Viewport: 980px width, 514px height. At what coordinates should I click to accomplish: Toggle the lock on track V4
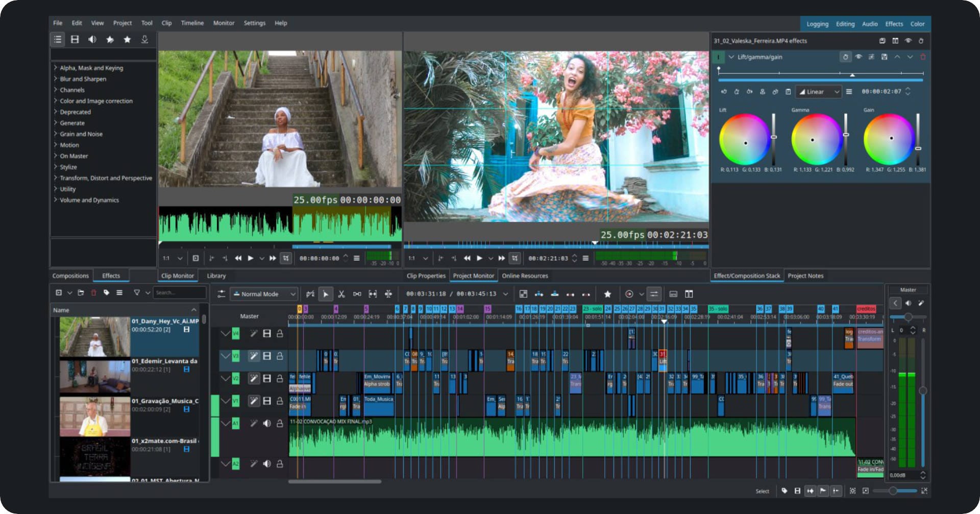click(x=279, y=335)
